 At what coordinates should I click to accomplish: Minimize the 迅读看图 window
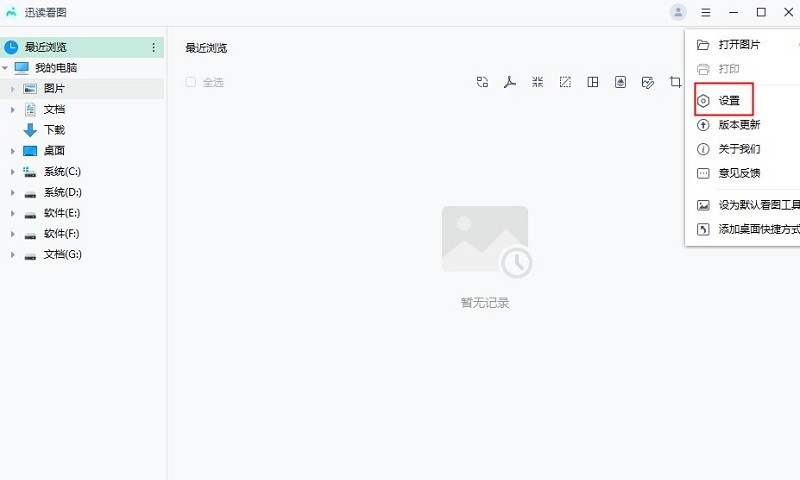point(734,12)
